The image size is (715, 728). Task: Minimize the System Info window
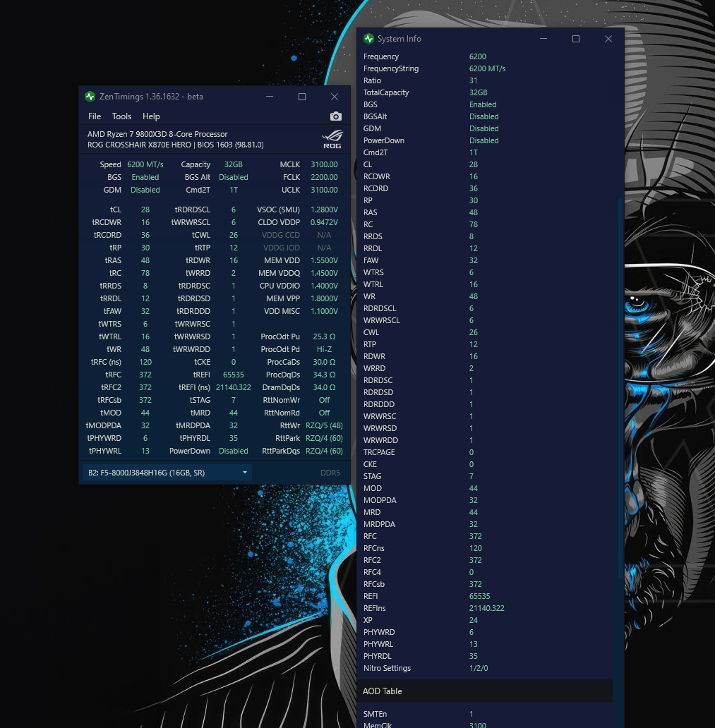coord(543,39)
